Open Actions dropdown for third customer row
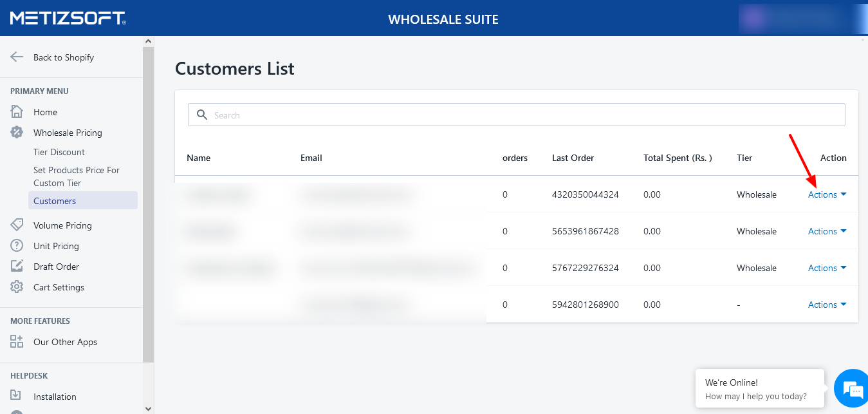The height and width of the screenshot is (414, 868). click(x=827, y=268)
